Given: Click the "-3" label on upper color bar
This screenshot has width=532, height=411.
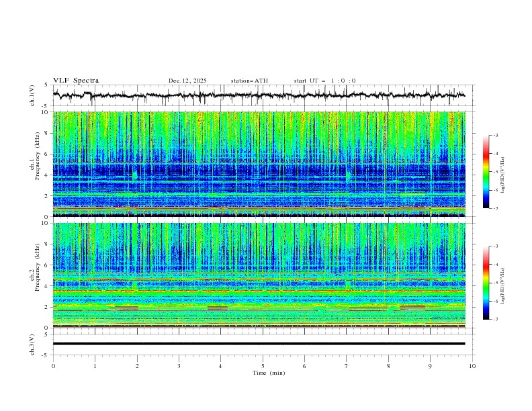Looking at the screenshot, I should pyautogui.click(x=495, y=135).
